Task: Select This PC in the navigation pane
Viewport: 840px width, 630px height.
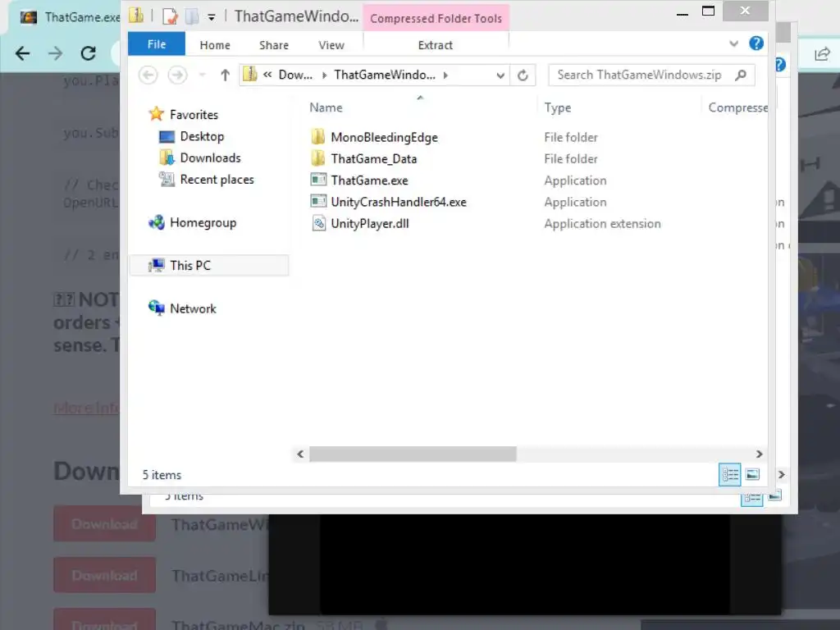Action: (190, 266)
